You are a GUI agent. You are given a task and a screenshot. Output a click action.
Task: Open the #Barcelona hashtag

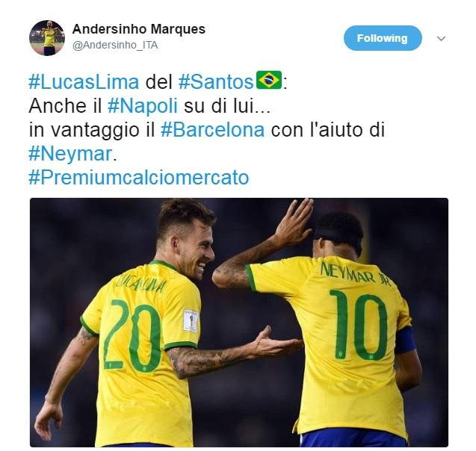(x=213, y=130)
